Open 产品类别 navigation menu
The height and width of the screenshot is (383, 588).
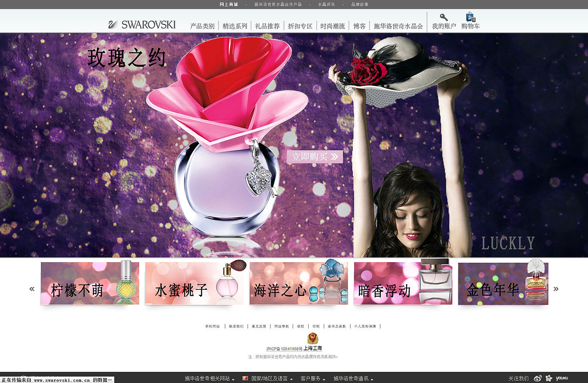[202, 26]
